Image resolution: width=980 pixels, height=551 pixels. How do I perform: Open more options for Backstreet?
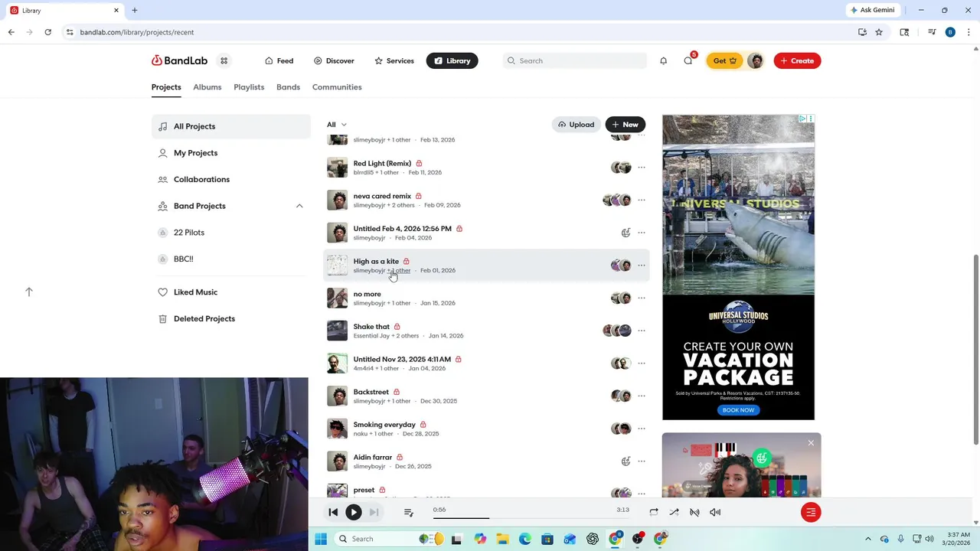coord(642,396)
